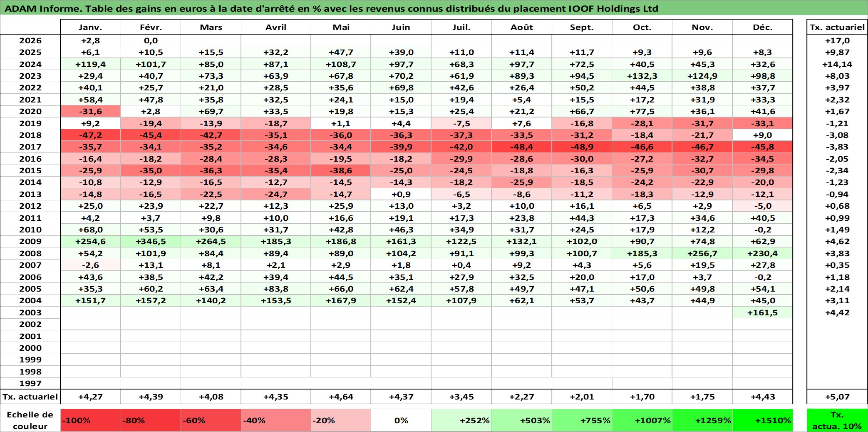
Task: Select the +0,9 cell in 2013 Juin
Action: coord(401,194)
